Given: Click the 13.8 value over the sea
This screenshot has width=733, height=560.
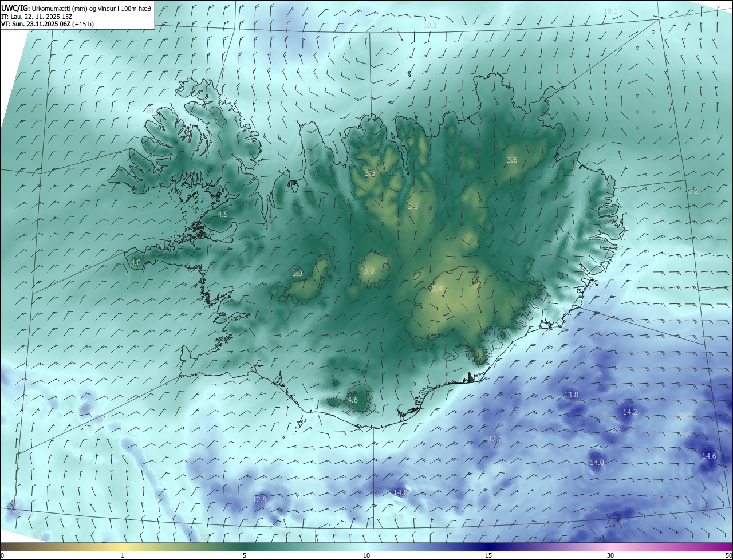Looking at the screenshot, I should point(571,395).
